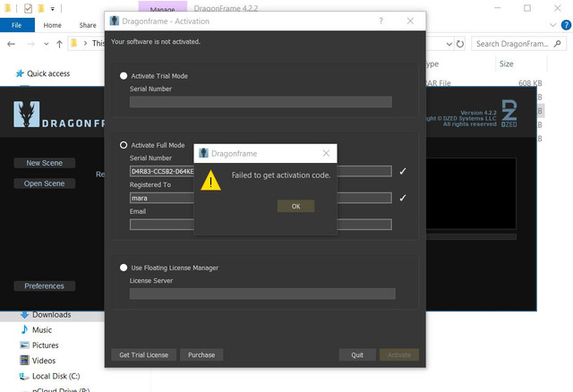Expand the address bar history dropdown

coord(449,44)
